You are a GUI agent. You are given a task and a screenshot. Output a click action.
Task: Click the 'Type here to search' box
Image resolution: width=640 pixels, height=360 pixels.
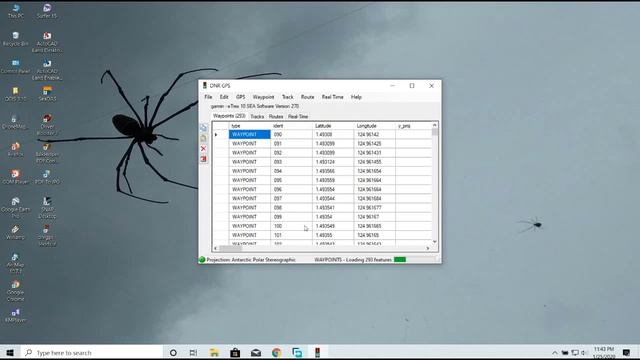92,353
